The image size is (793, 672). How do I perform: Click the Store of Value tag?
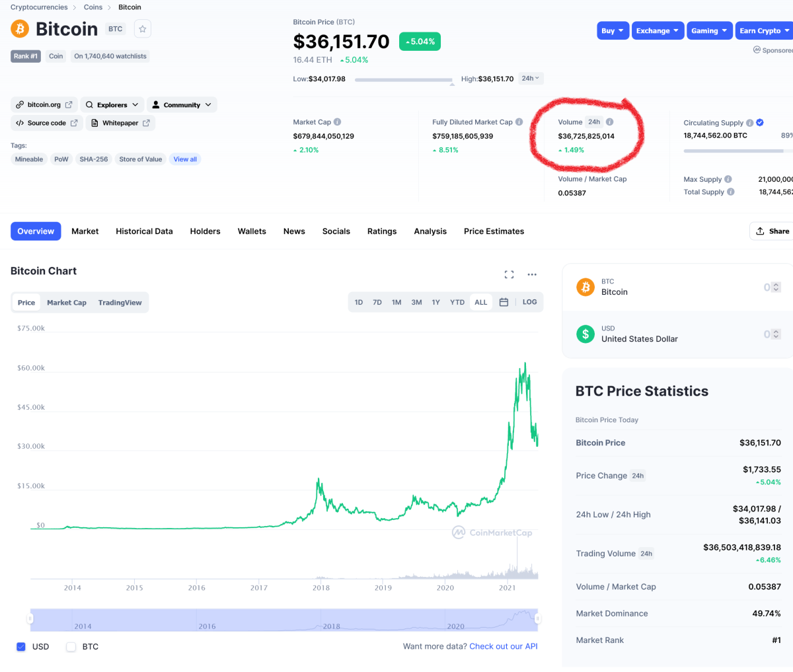point(141,159)
